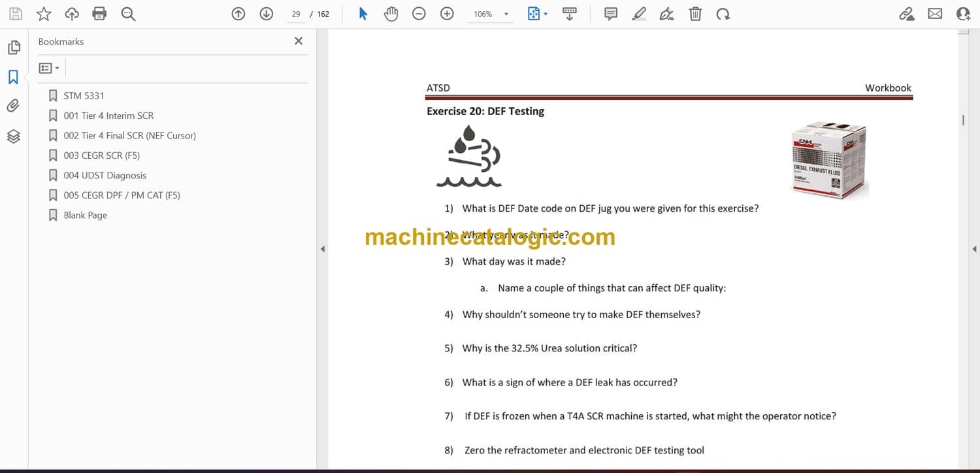
Task: Click question about 32.5% Urea solution
Action: (x=549, y=348)
